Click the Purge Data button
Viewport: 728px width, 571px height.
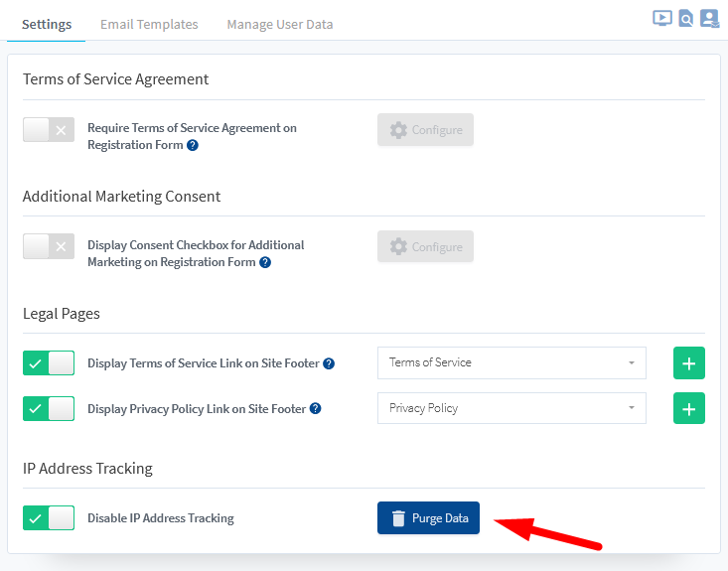(x=428, y=517)
